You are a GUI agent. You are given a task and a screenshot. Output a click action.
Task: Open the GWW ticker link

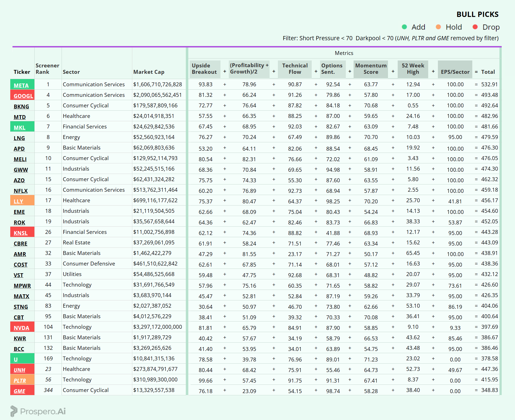tap(21, 170)
